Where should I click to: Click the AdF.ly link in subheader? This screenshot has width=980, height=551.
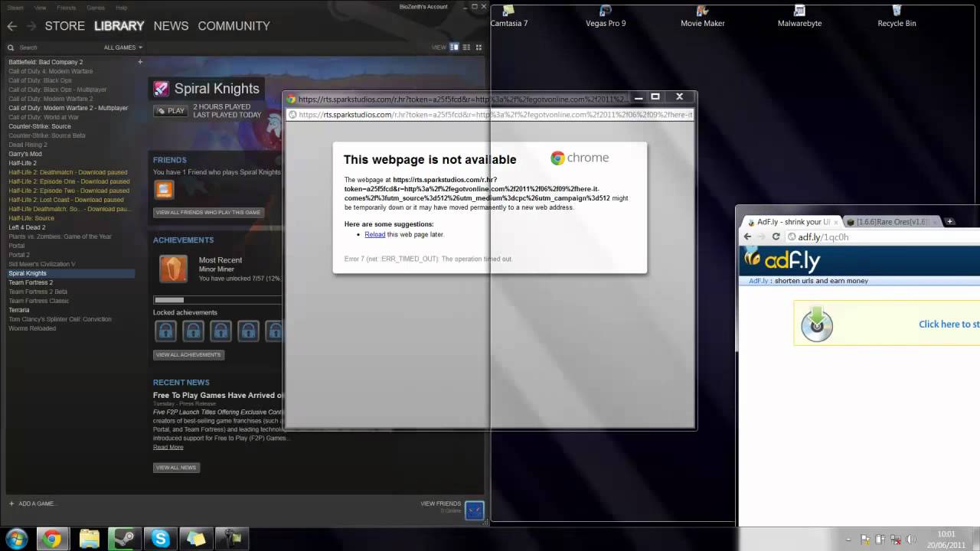(x=758, y=281)
